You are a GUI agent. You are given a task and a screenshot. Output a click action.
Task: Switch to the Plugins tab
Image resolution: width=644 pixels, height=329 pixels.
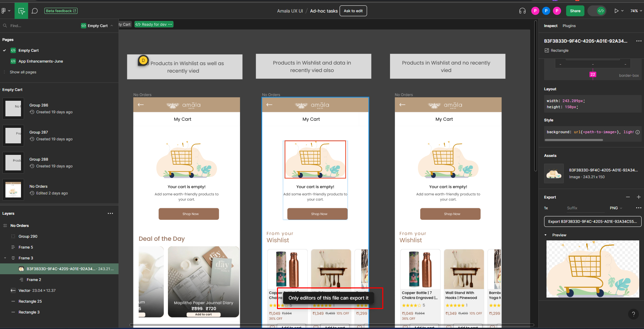coord(569,26)
